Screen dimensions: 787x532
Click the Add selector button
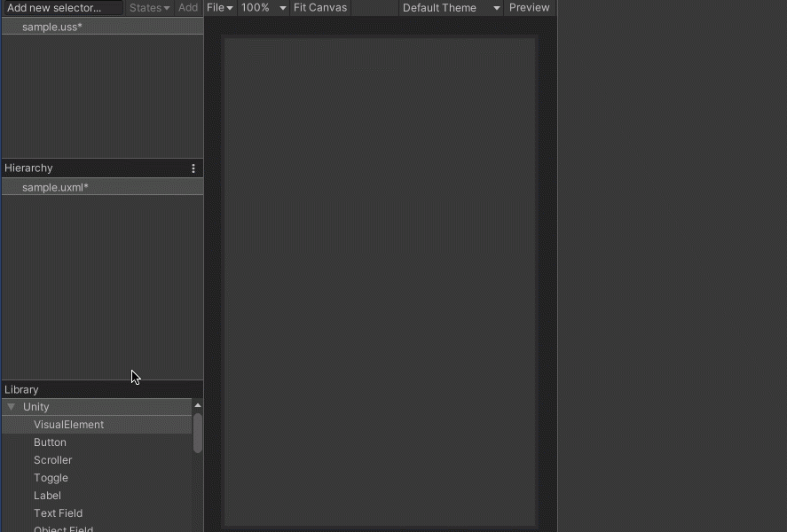[188, 8]
